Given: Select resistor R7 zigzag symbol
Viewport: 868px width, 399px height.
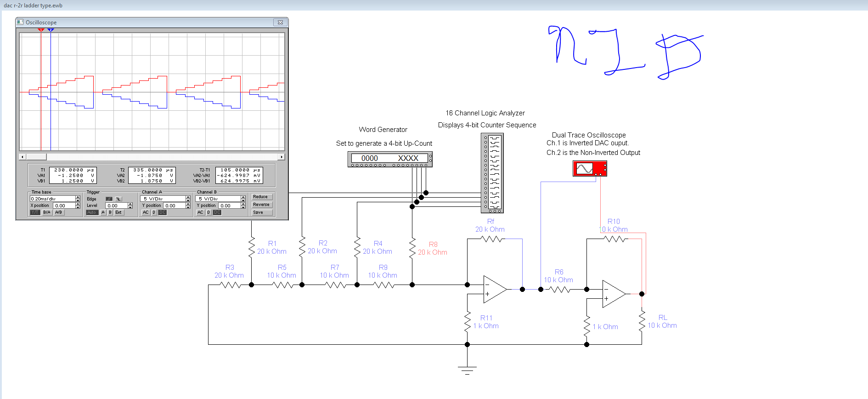Looking at the screenshot, I should coord(336,285).
